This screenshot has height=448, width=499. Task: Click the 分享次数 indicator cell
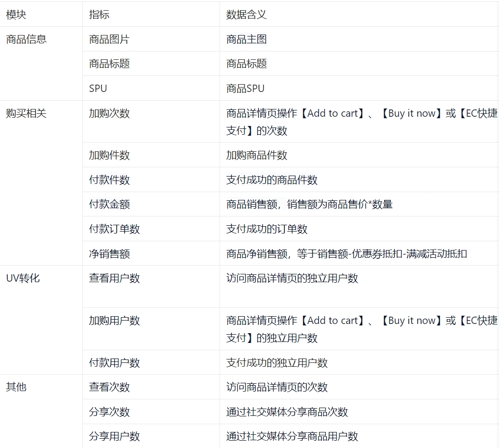point(110,412)
